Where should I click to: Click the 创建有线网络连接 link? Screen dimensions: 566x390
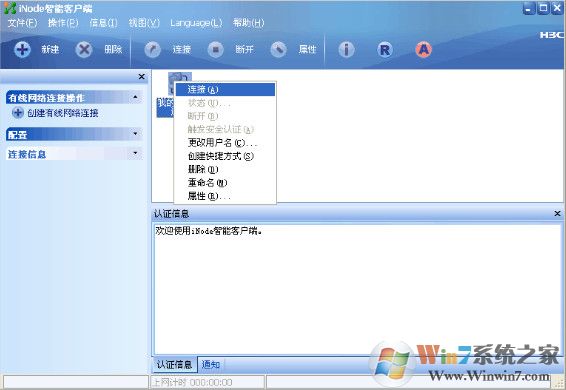(x=63, y=113)
